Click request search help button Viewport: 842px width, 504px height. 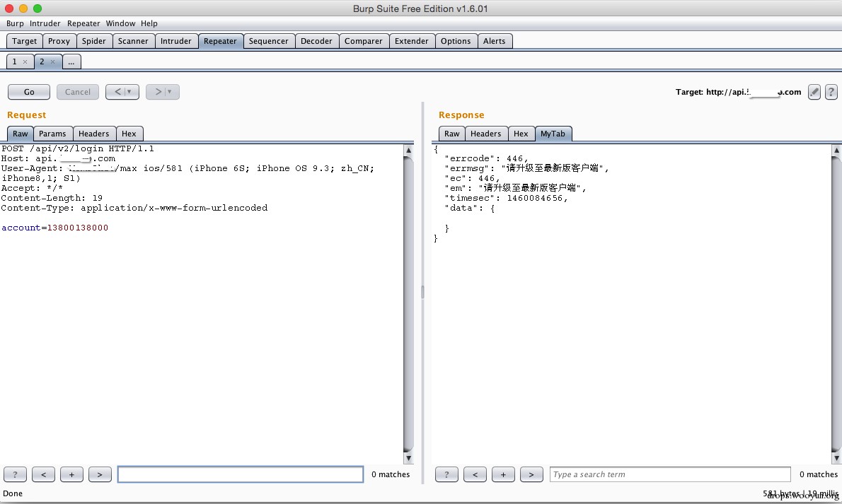pyautogui.click(x=16, y=474)
